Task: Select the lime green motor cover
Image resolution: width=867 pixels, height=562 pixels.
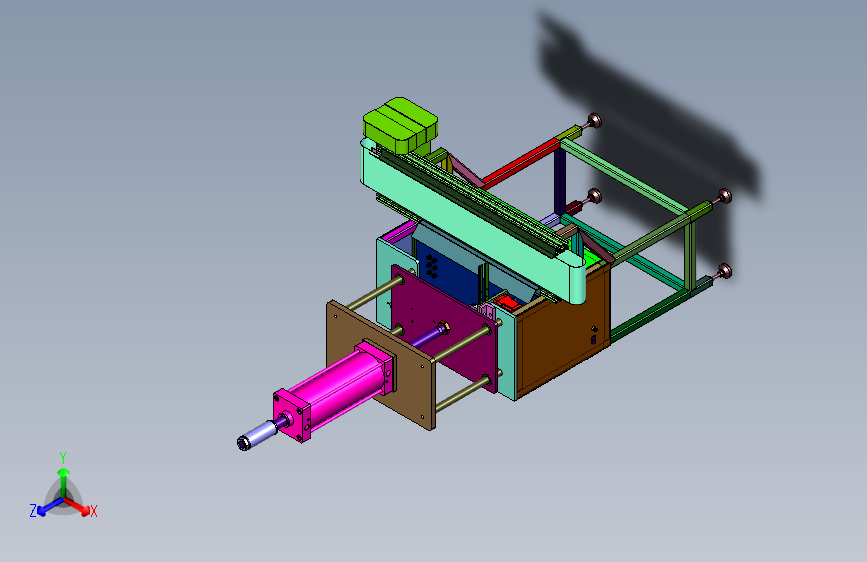Action: pyautogui.click(x=400, y=124)
